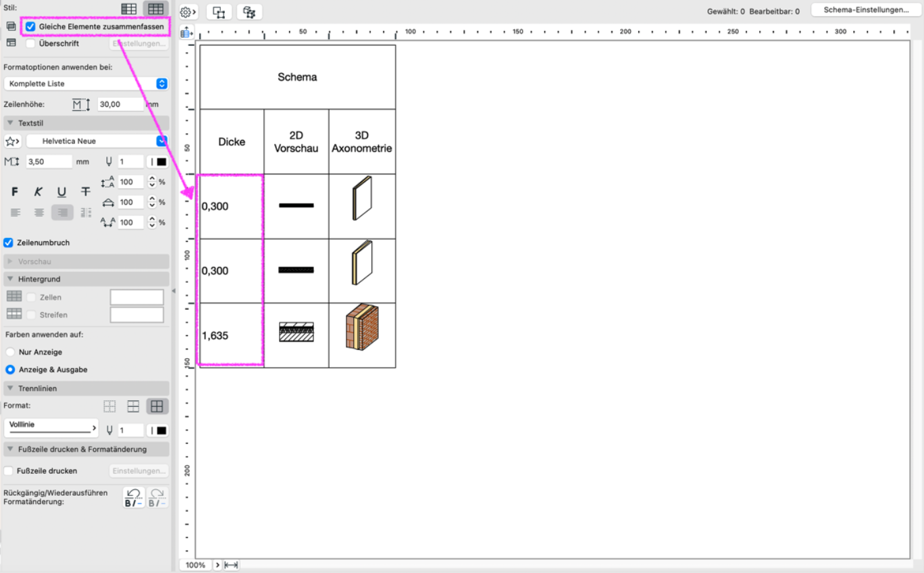Open the Helvetica Neue font dropdown
This screenshot has height=573, width=924.
(x=97, y=141)
